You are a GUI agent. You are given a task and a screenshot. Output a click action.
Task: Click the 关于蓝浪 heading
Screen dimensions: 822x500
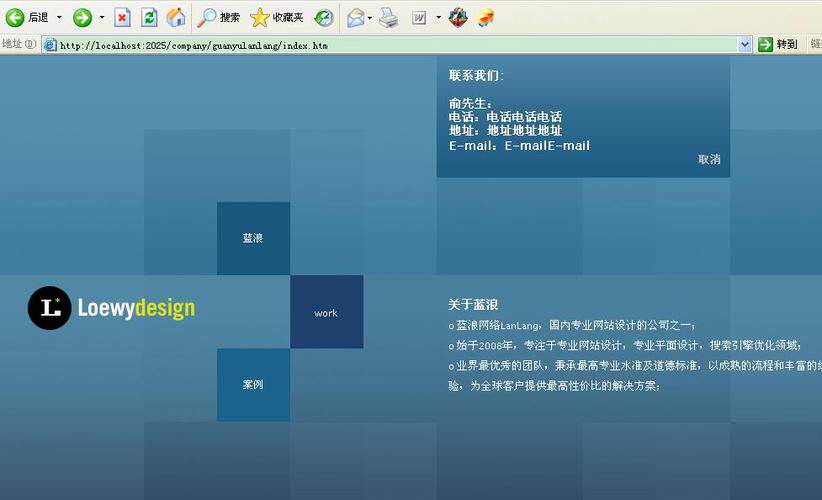tap(473, 305)
